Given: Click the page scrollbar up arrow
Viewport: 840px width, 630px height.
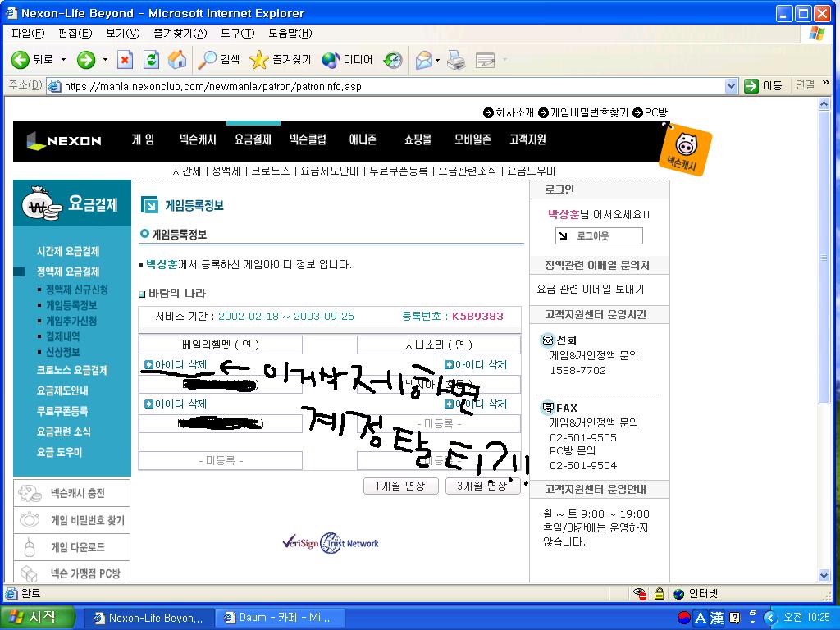Looking at the screenshot, I should click(x=824, y=104).
